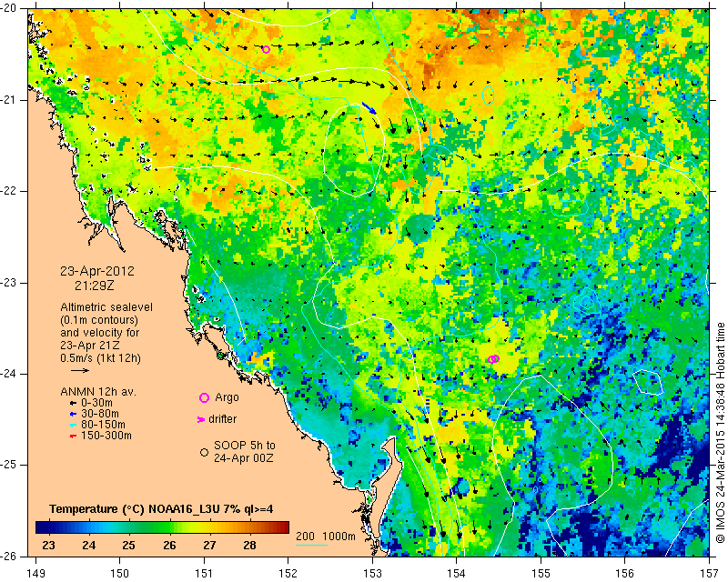Click the '149' longitude axis label
The image size is (728, 582).
pyautogui.click(x=35, y=574)
